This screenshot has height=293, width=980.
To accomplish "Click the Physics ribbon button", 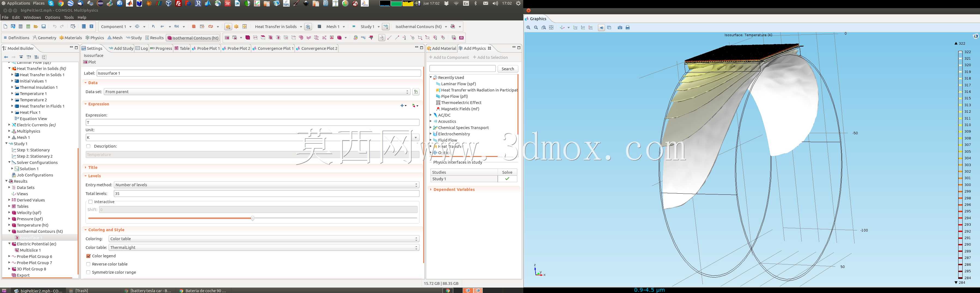I will (x=95, y=38).
